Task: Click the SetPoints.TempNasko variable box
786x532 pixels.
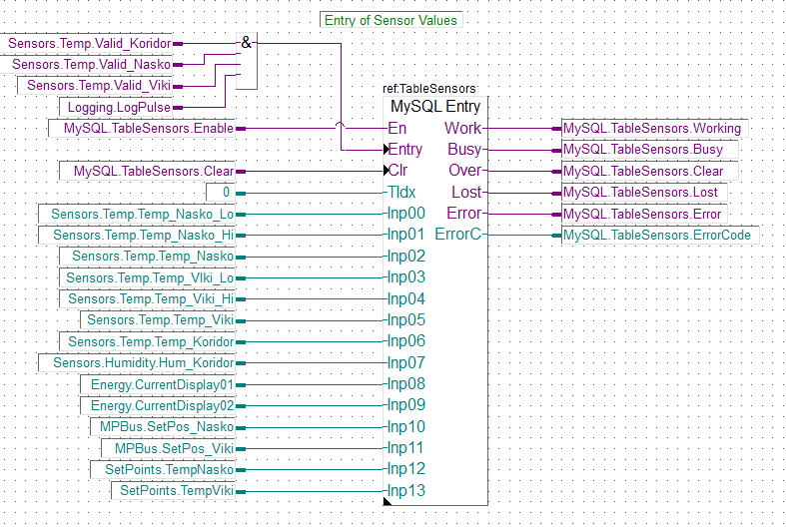Action: (164, 470)
